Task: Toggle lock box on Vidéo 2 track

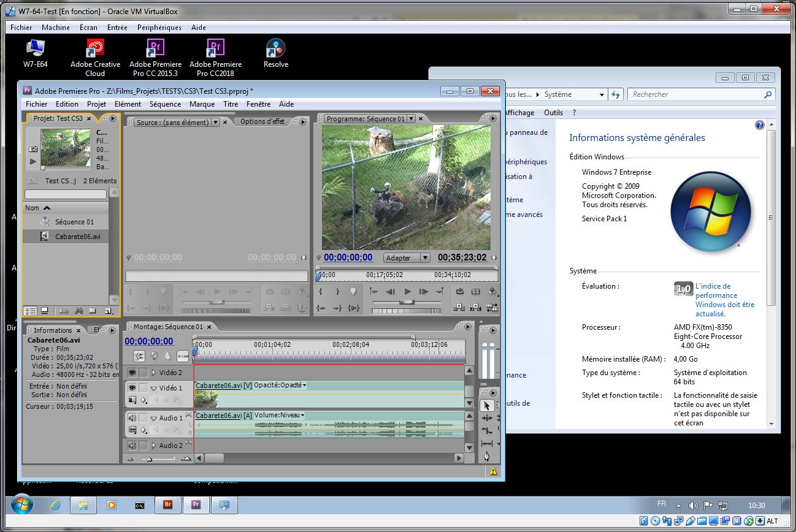Action: coord(143,373)
